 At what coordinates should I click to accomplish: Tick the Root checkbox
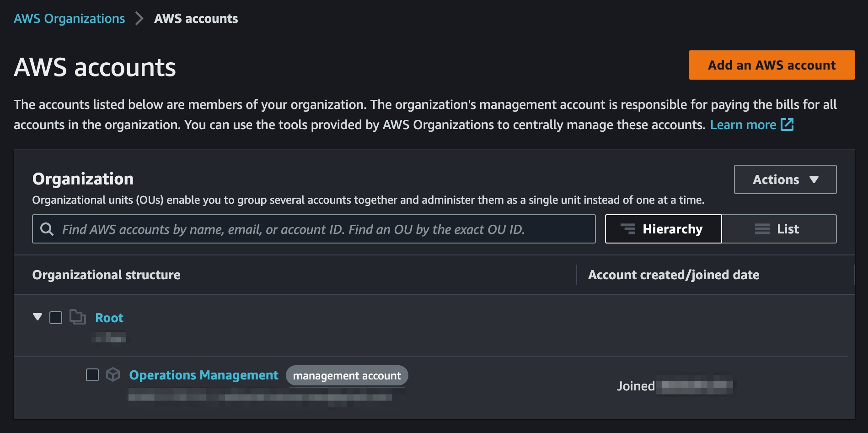coord(56,318)
